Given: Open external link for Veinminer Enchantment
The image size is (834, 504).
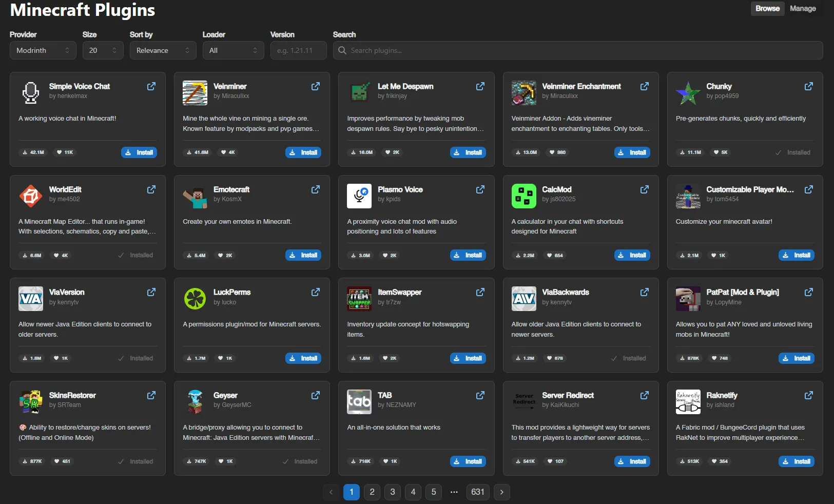Looking at the screenshot, I should coord(645,86).
